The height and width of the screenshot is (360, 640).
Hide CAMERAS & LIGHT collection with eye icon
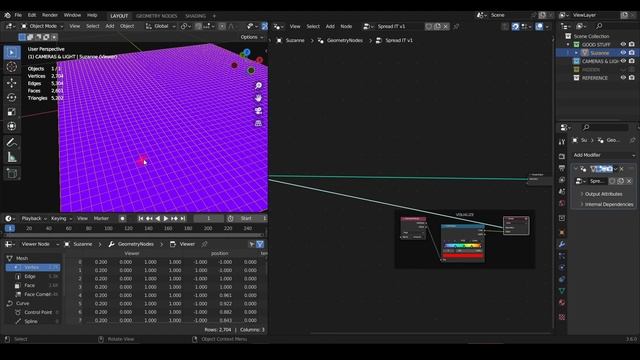pos(623,61)
